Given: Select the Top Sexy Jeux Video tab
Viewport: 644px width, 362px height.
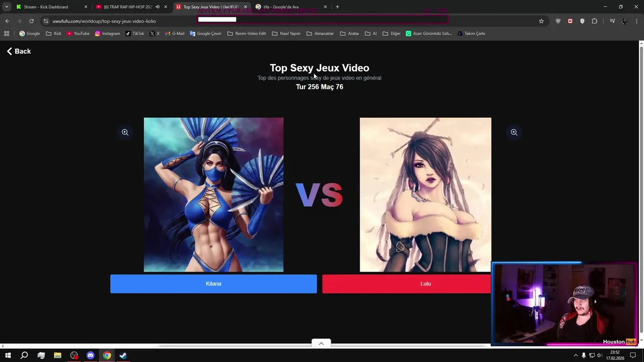Looking at the screenshot, I should tap(211, 7).
